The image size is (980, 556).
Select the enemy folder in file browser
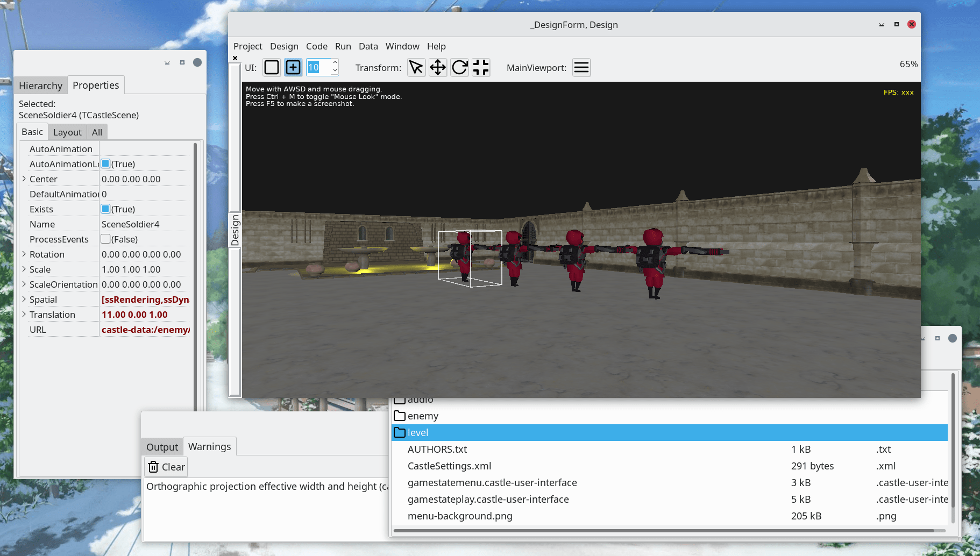coord(423,416)
